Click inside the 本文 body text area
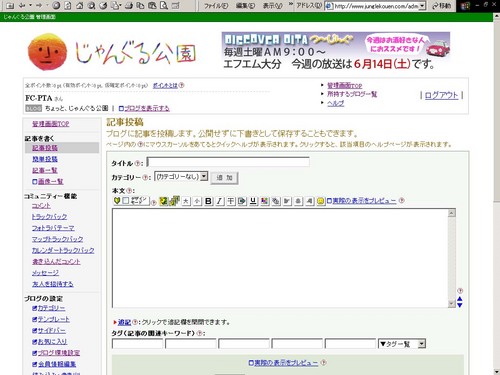The width and height of the screenshot is (500, 375). 280,258
